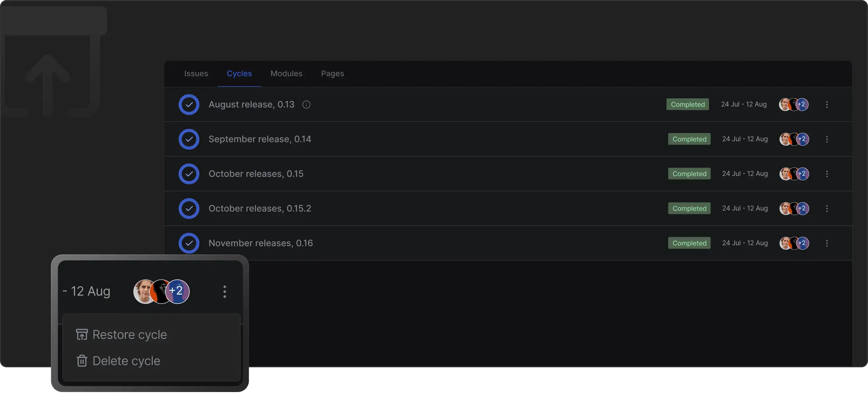The width and height of the screenshot is (868, 396).
Task: Click the check circle icon for September release
Action: (x=189, y=139)
